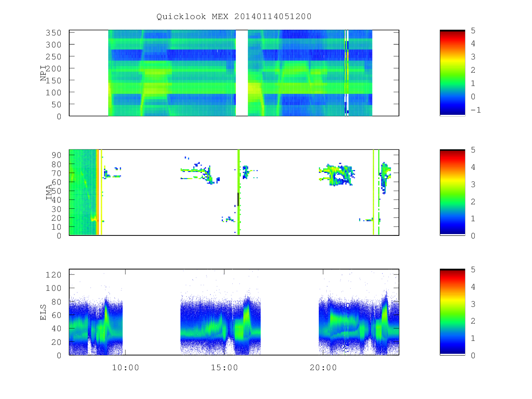Click the 5 label on NPI color bar
Screen dimensions: 532x399
[473, 30]
